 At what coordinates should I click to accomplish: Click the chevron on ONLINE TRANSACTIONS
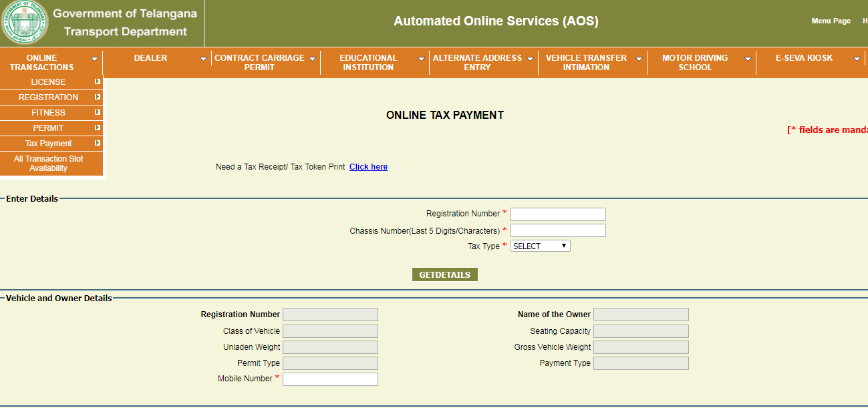(x=96, y=59)
